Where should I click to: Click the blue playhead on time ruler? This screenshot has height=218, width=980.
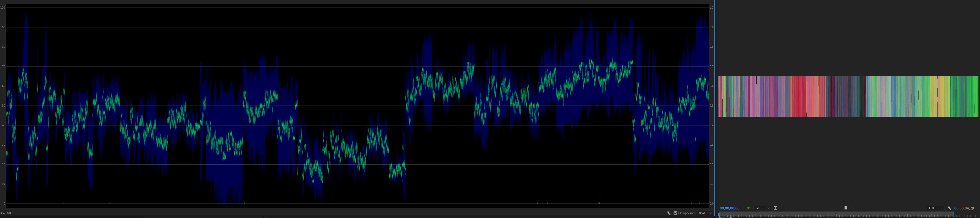point(719,215)
